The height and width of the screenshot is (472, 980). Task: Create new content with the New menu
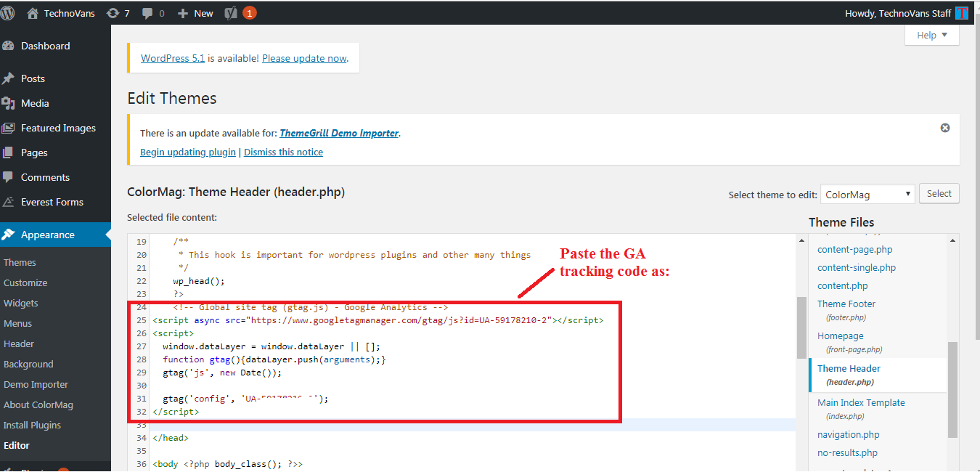pos(195,12)
